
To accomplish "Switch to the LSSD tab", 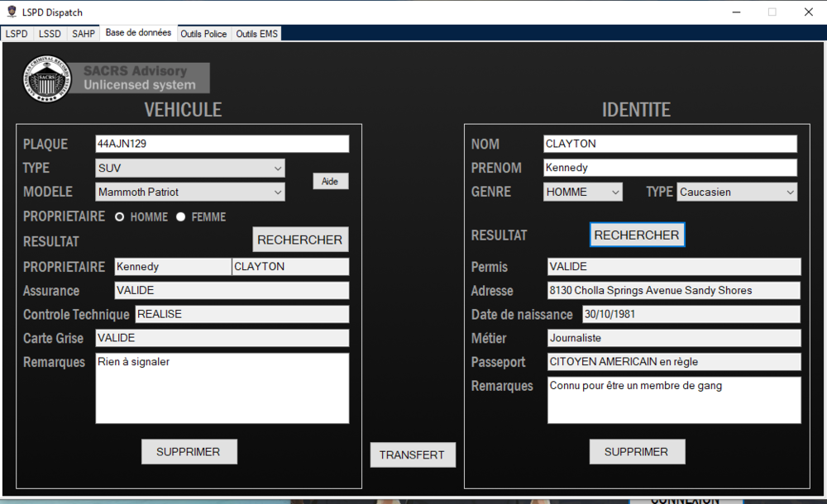I will (49, 34).
